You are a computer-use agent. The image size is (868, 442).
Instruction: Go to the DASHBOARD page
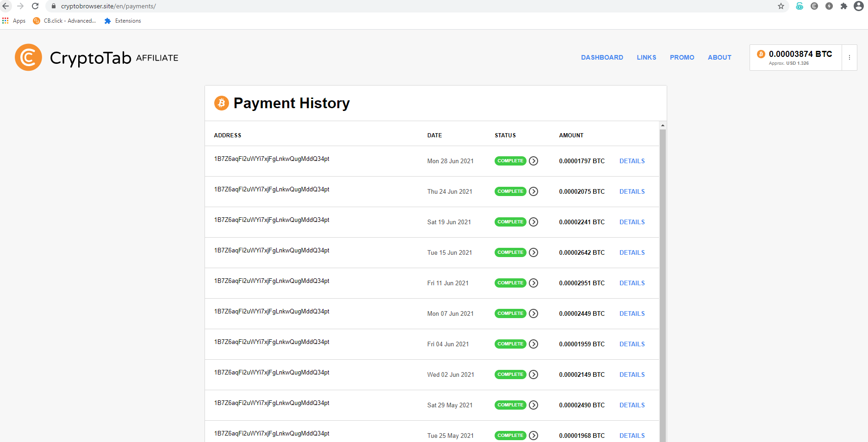click(x=602, y=57)
